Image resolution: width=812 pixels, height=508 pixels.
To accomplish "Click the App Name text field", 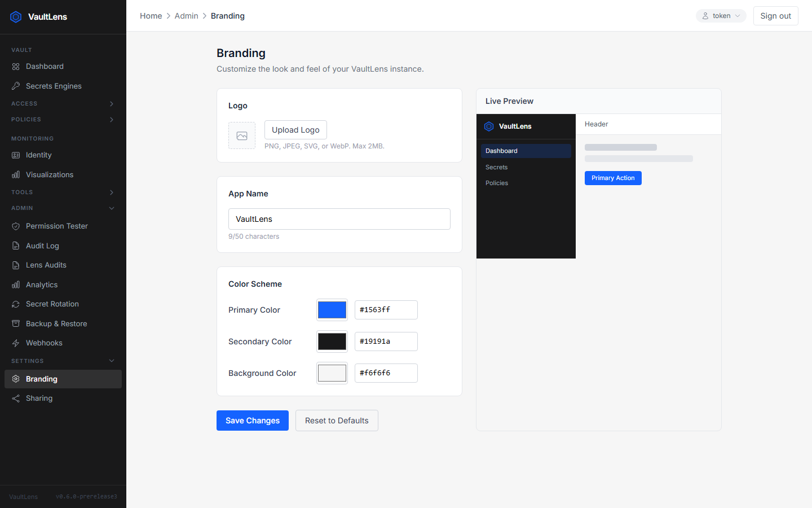I will [339, 219].
